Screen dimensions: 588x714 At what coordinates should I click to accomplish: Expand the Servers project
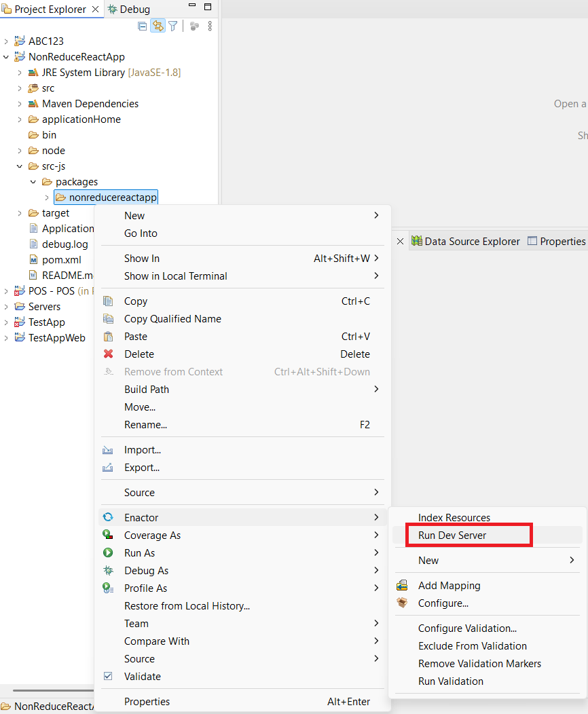tap(6, 307)
